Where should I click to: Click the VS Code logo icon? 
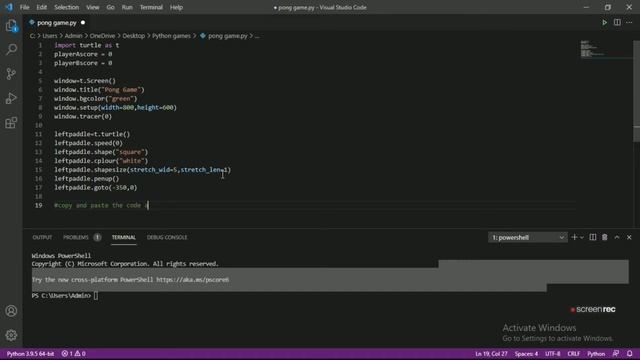(x=9, y=7)
